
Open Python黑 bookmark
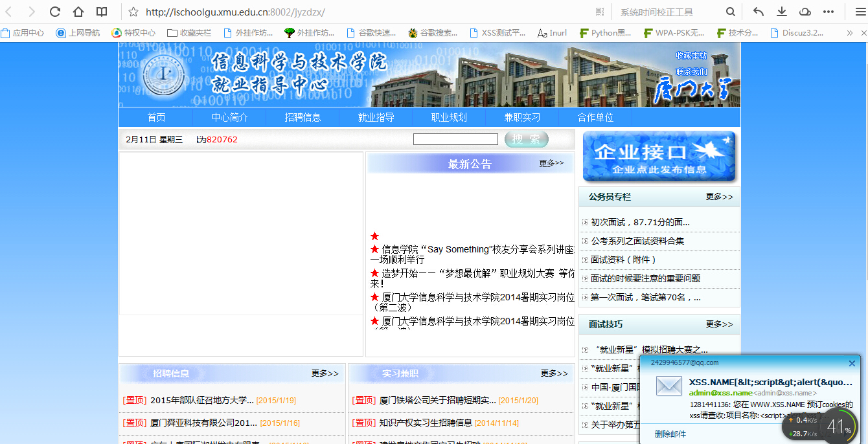[x=606, y=32]
